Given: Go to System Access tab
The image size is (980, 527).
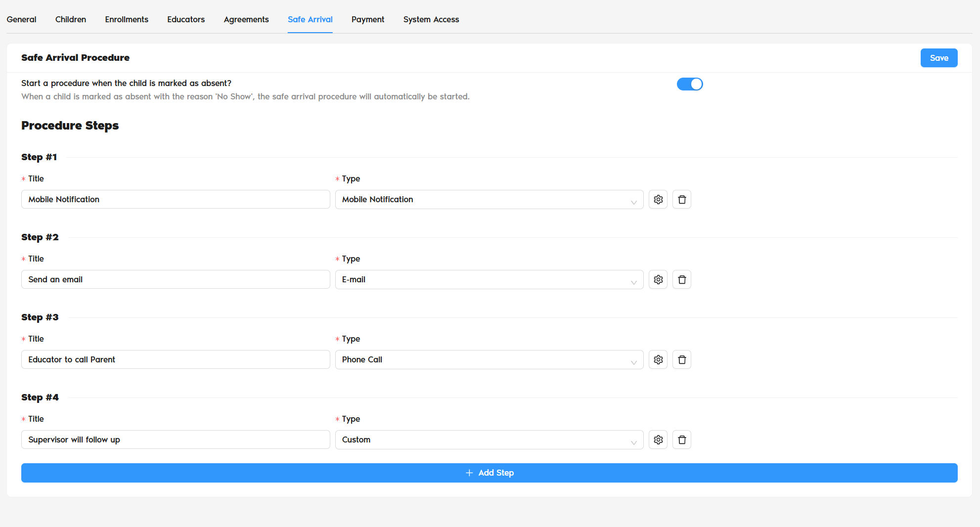Looking at the screenshot, I should pos(431,19).
